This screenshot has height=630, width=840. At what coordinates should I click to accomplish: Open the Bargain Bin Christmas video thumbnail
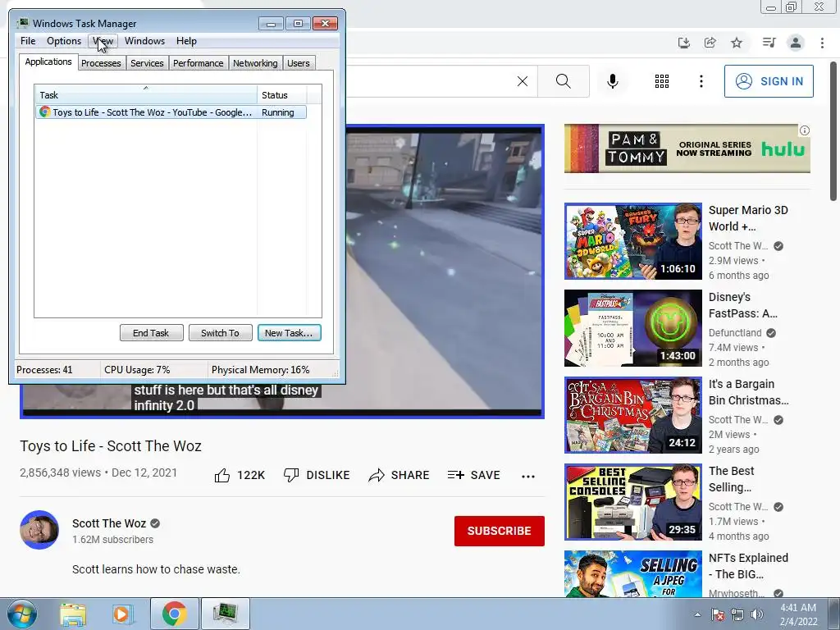[x=632, y=414]
